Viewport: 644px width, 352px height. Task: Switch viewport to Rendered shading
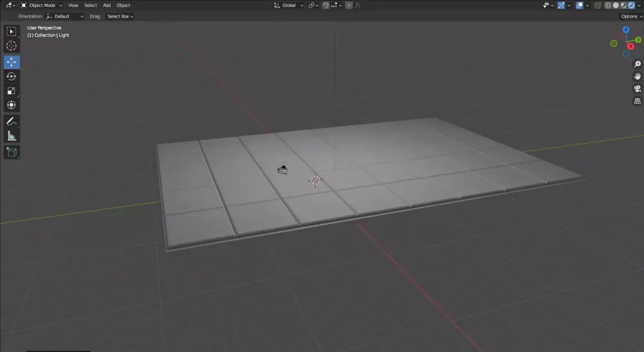[x=631, y=5]
